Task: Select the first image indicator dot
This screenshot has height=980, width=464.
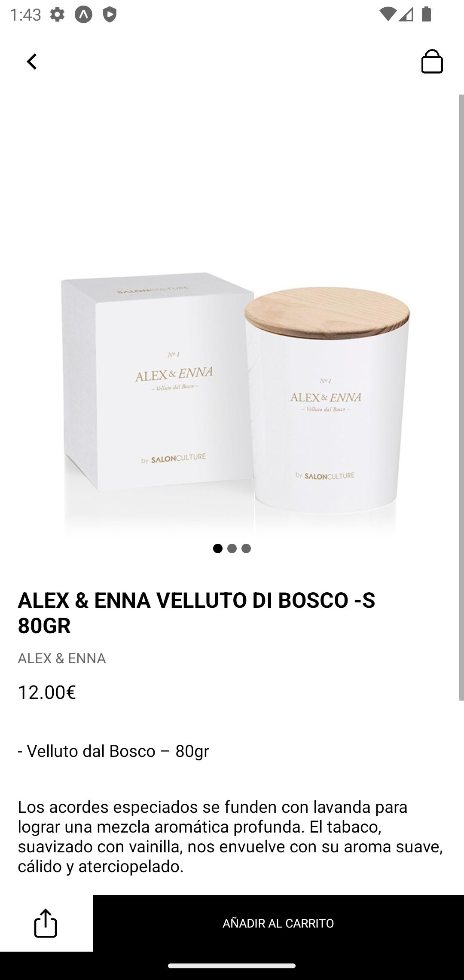Action: (x=218, y=548)
